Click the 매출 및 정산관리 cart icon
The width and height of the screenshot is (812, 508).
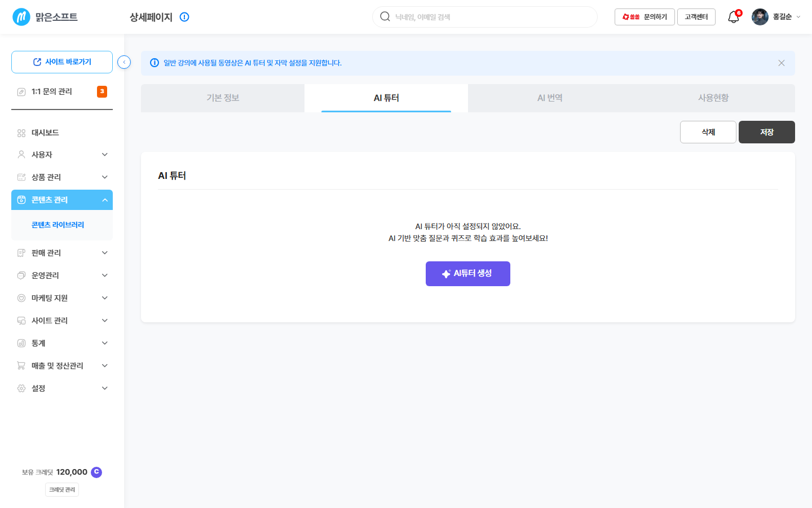click(21, 366)
